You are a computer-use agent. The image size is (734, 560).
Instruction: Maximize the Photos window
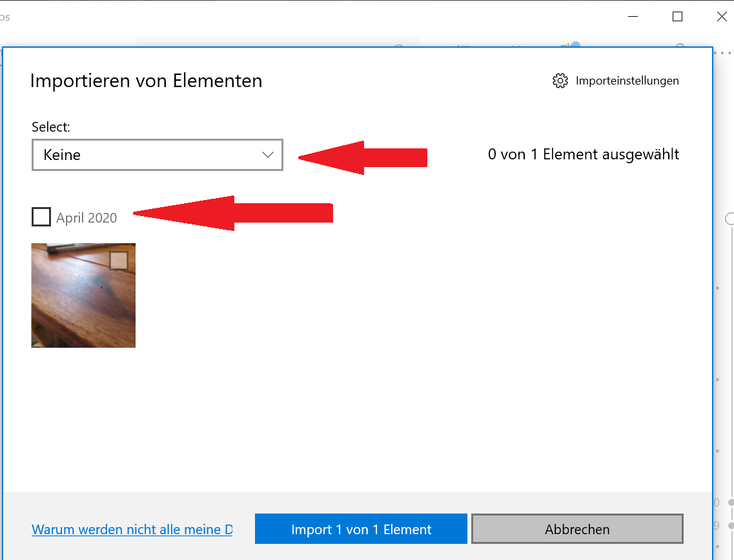click(677, 17)
